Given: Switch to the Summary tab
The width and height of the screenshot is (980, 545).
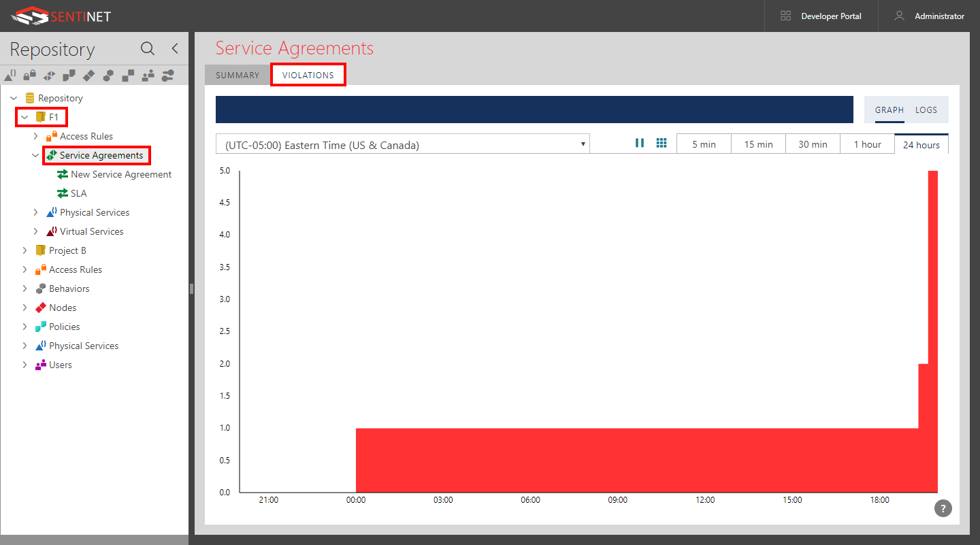Looking at the screenshot, I should pos(238,75).
